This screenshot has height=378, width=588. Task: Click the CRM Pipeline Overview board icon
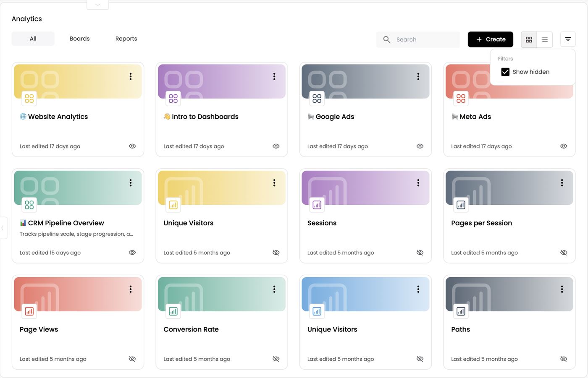pos(29,205)
